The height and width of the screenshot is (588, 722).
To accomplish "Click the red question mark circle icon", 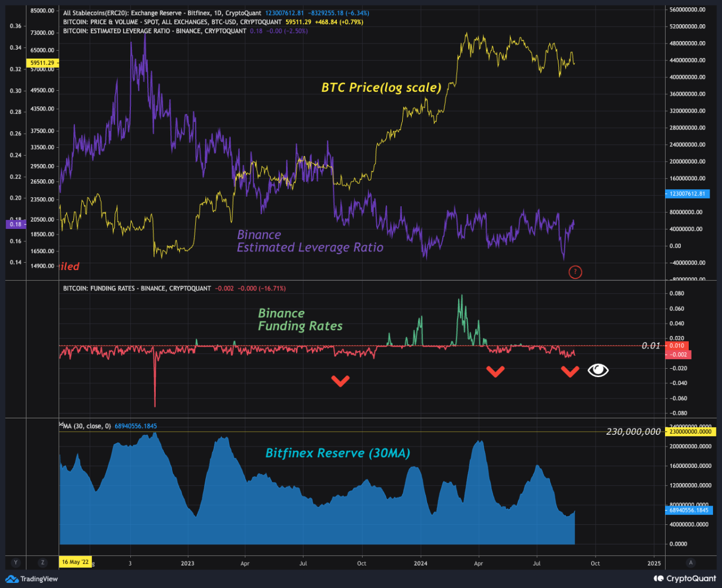I will (x=575, y=272).
